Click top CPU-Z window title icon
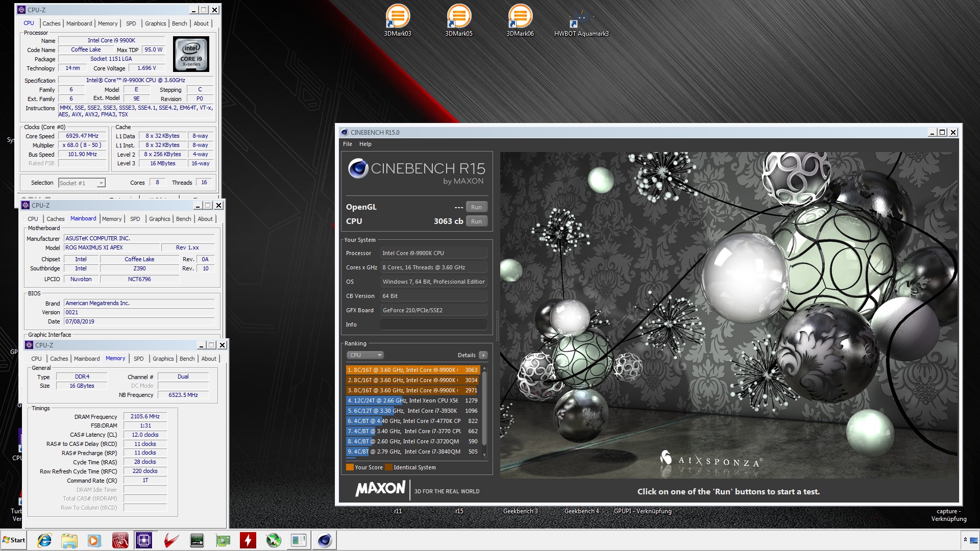980x551 pixels. tap(21, 10)
